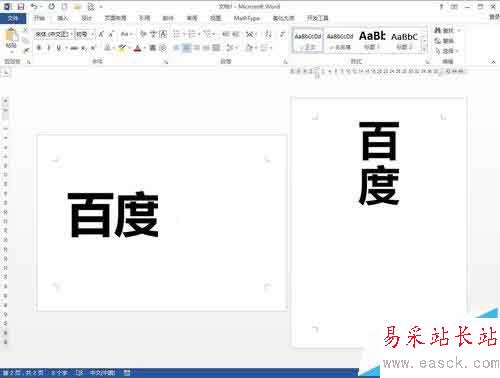Apply the Heading 1 style
Viewport: 500px width, 378px height.
click(x=372, y=40)
